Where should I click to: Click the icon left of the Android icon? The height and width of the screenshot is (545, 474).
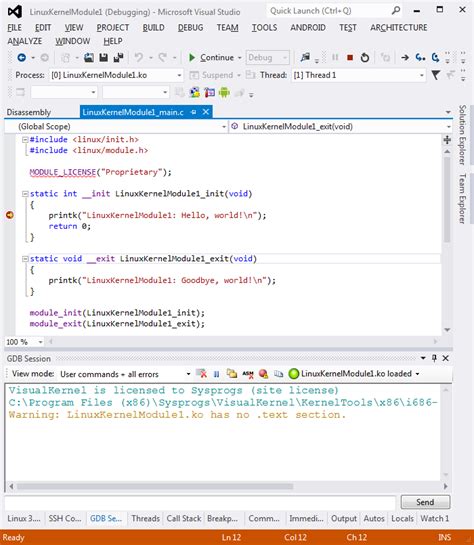tap(210, 92)
